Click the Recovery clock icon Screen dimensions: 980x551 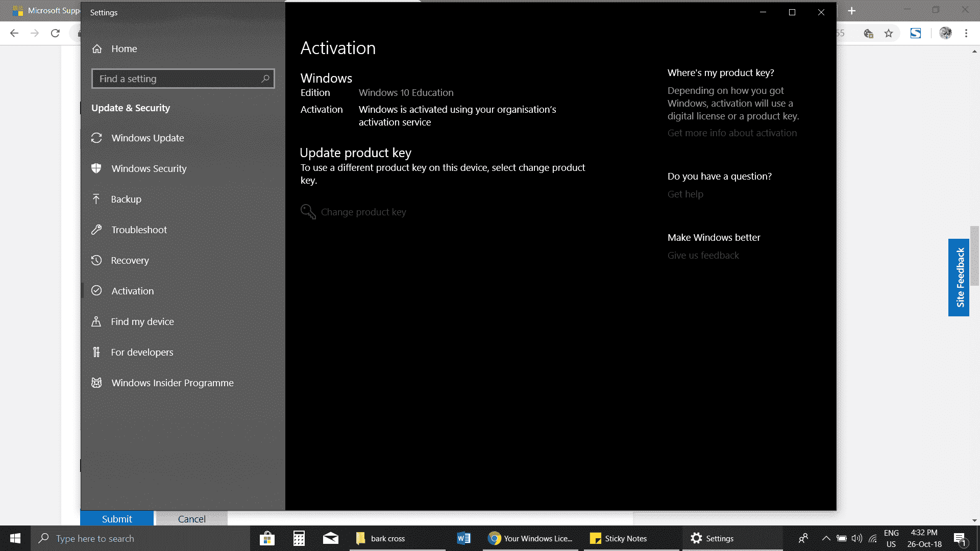(x=96, y=260)
